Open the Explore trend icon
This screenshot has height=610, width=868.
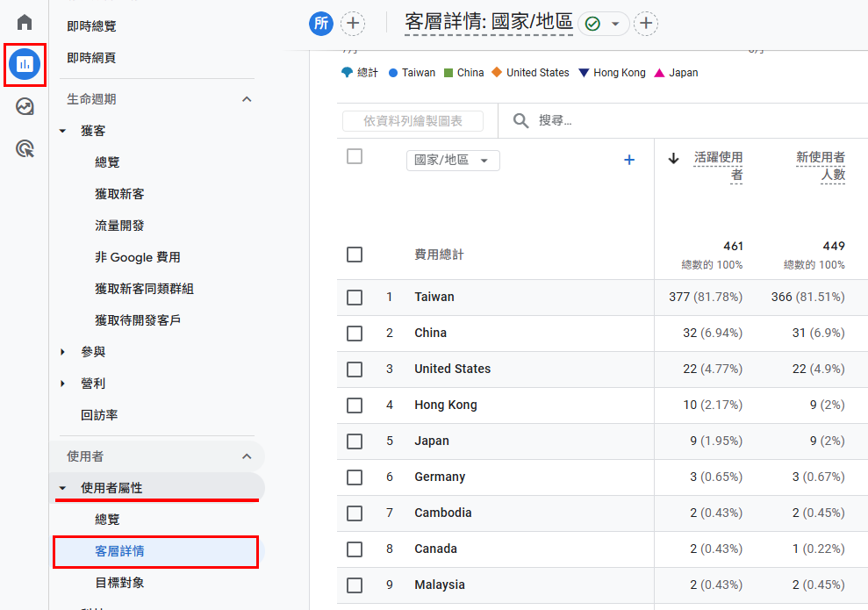coord(25,106)
